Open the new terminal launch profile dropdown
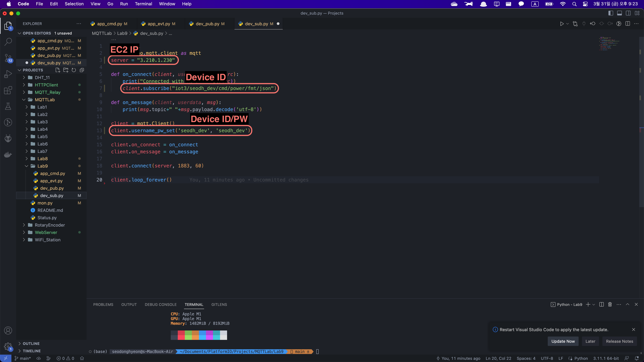Viewport: 644px width, 362px height. [594, 304]
